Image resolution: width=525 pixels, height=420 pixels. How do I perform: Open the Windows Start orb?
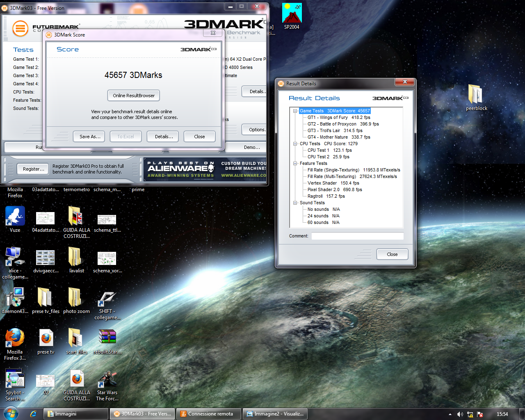(10, 413)
